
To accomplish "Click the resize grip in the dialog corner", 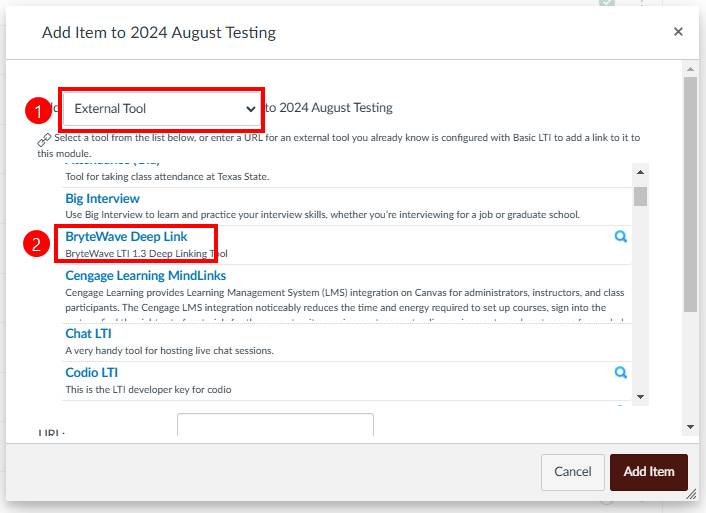I will point(692,493).
